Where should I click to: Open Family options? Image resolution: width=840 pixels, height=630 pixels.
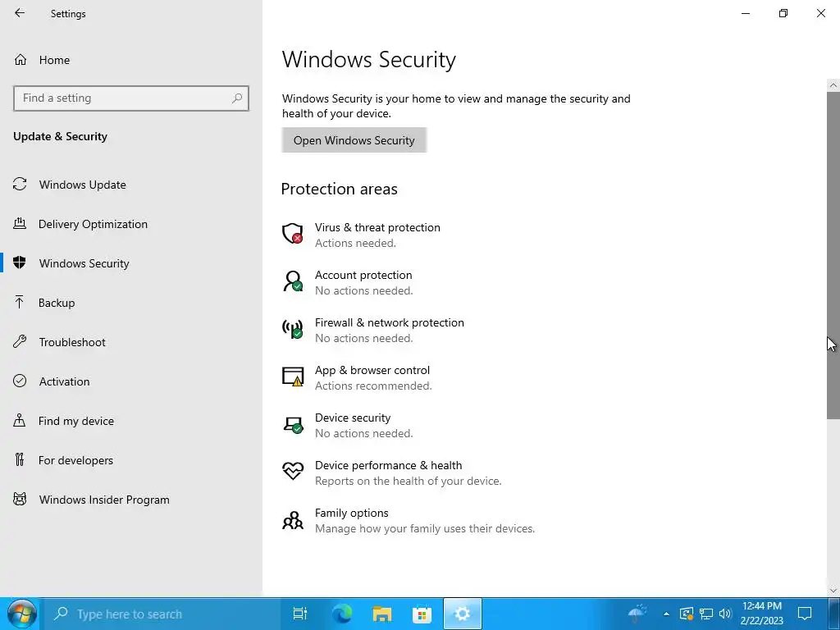[351, 514]
